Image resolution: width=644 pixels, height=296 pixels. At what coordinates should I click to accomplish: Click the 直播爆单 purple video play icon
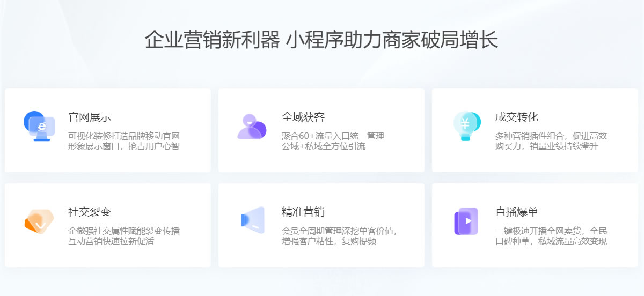coord(466,221)
